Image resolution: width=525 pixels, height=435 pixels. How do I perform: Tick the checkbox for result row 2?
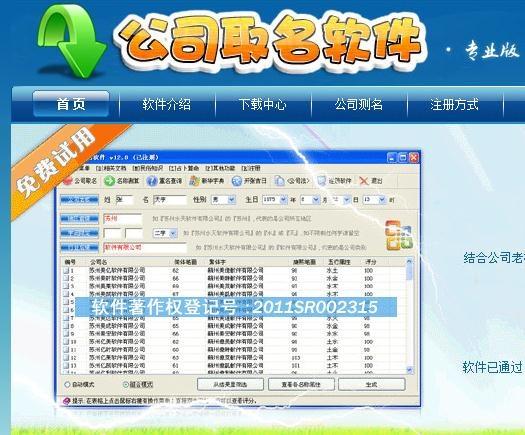click(66, 278)
